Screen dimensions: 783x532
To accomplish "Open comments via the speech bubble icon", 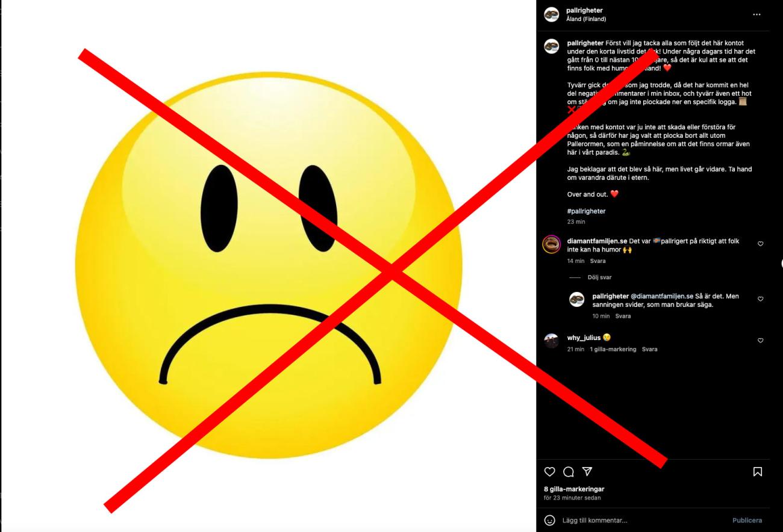I will (568, 472).
